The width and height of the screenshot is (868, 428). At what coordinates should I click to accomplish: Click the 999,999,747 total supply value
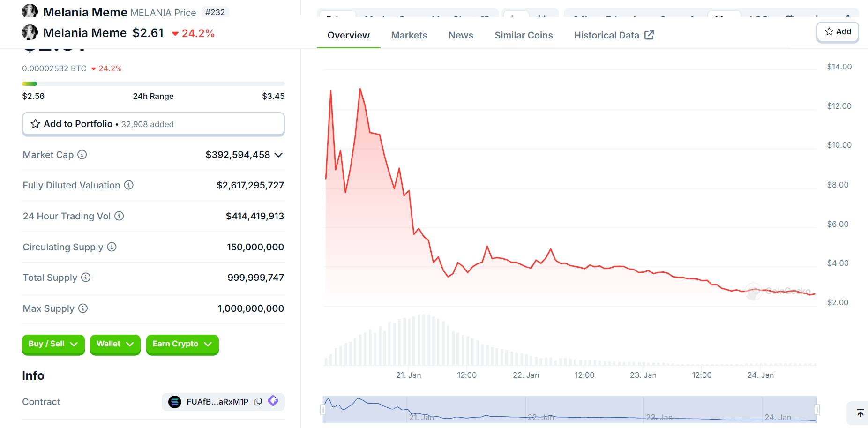256,278
